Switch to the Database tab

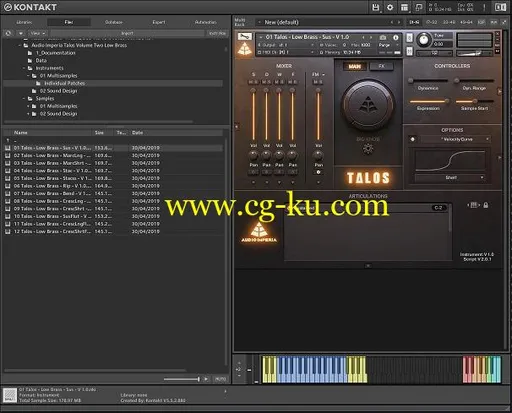click(x=114, y=22)
